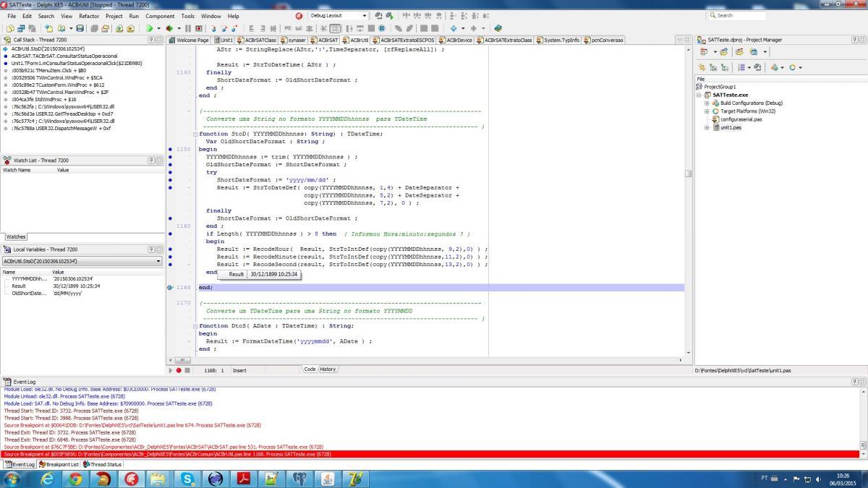Click the Build Configurations icon in Project Manager toolbar

click(775, 67)
